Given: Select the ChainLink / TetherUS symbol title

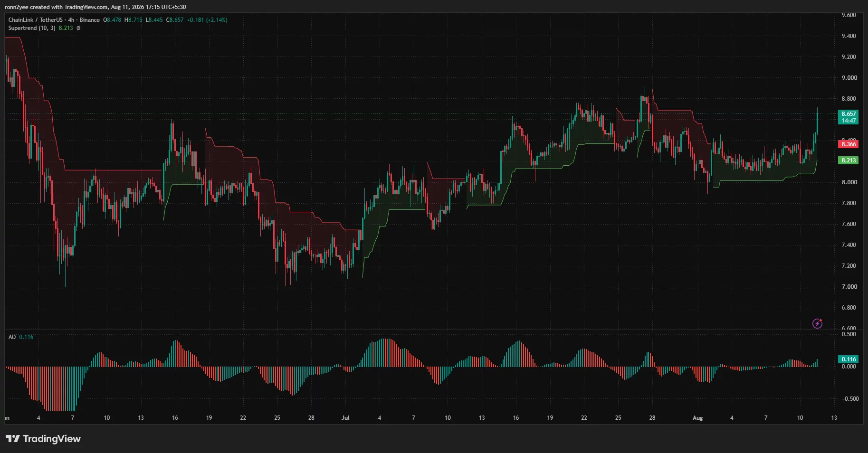Looking at the screenshot, I should point(35,20).
